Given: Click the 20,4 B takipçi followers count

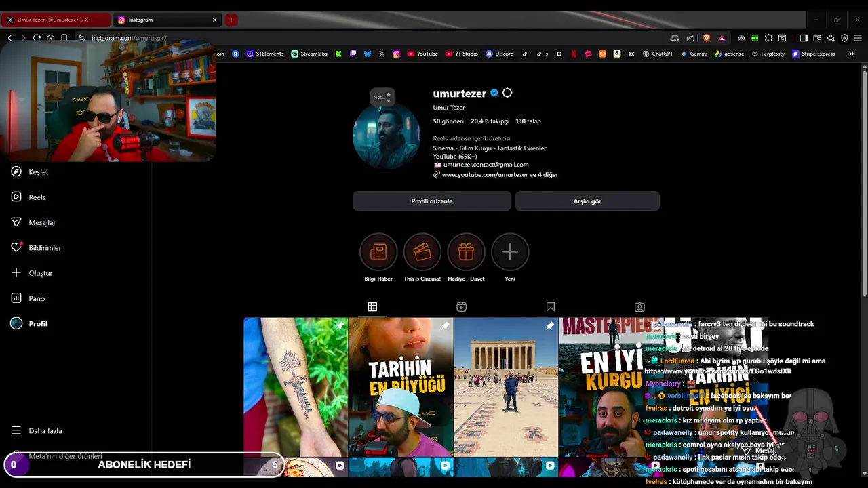Looking at the screenshot, I should (x=490, y=121).
